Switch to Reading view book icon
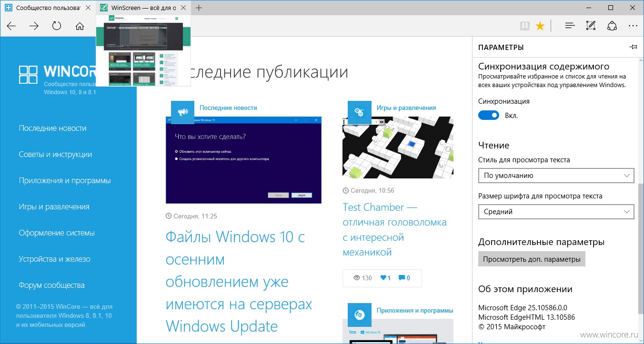Screen dimensions: 644x344 [524, 26]
